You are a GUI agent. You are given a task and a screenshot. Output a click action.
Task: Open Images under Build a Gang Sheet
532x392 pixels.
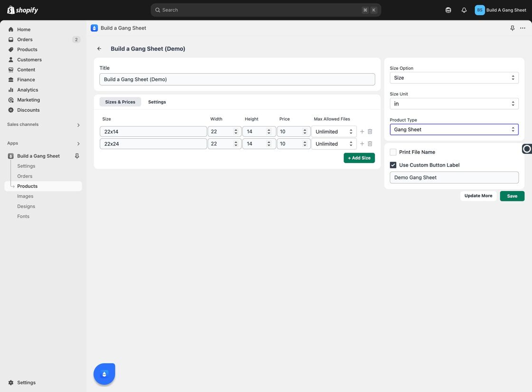click(25, 196)
